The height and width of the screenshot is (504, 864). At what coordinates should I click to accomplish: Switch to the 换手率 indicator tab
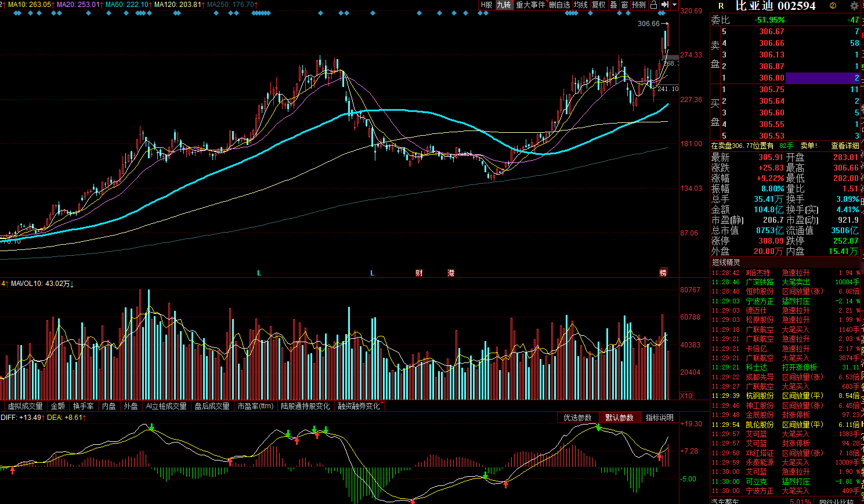tap(83, 406)
